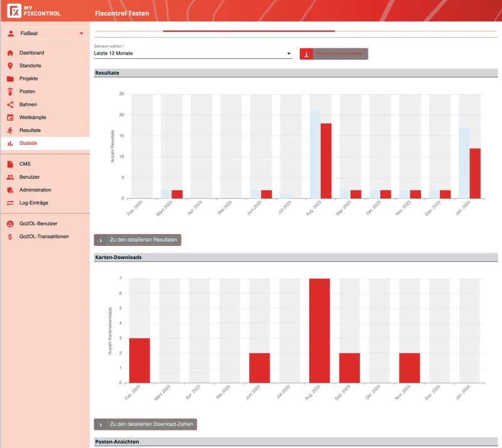The height and width of the screenshot is (448, 502).
Task: Click the Fixcontrol Testen header title
Action: [122, 13]
